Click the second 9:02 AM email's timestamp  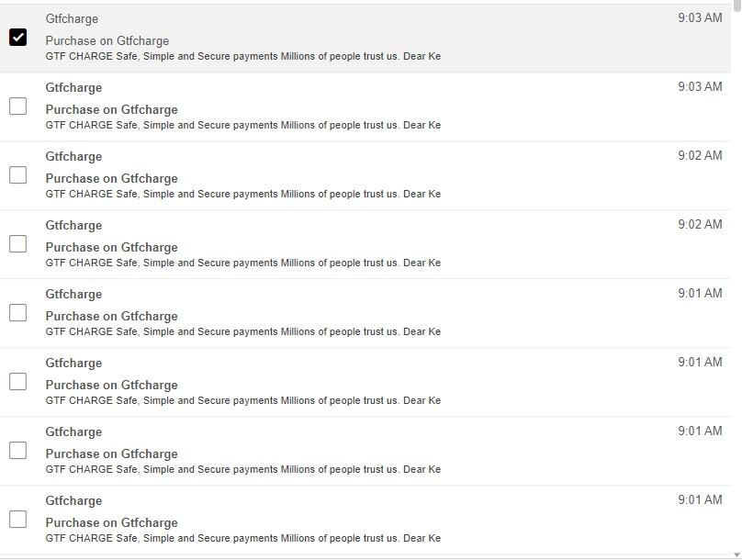700,224
